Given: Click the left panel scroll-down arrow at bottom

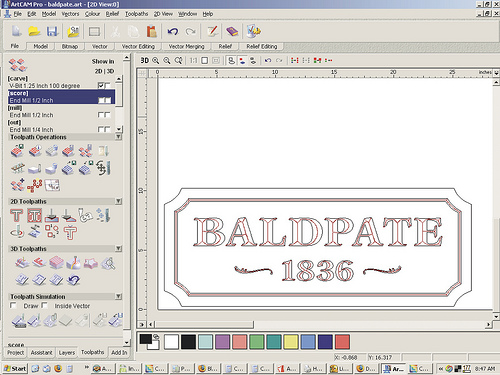Looking at the screenshot, I should (127, 342).
